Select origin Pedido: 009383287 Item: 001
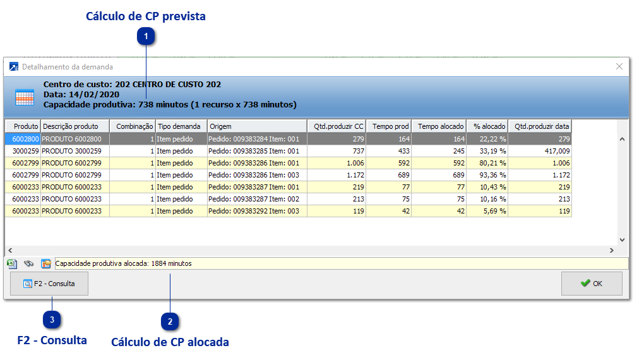The image size is (644, 360). (x=257, y=186)
